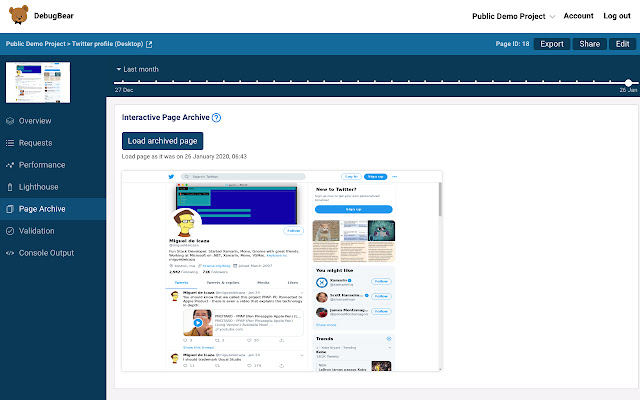Click Follow button next to Xamarin

pos(381,282)
